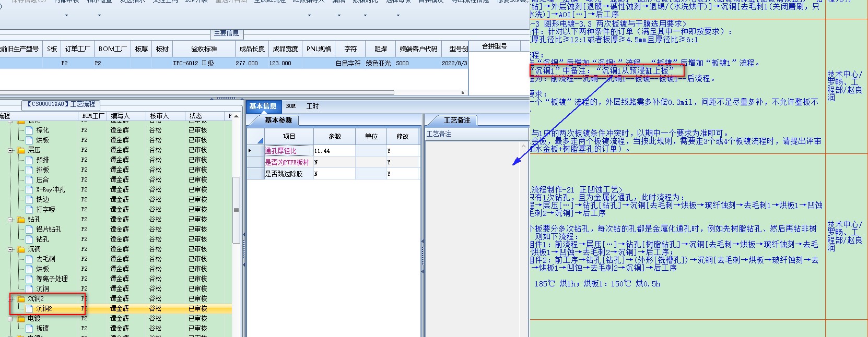Click the 验收标准 column header
This screenshot has height=337, width=868.
click(204, 49)
